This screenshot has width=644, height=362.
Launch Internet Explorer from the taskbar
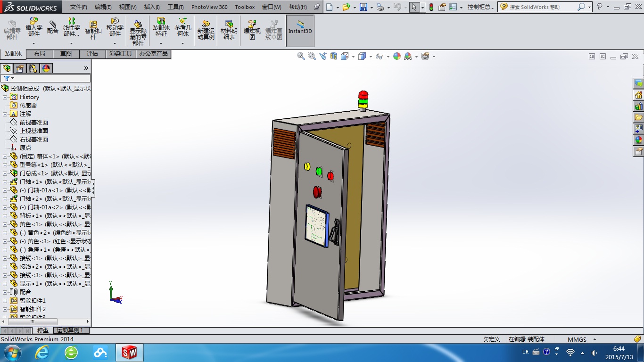42,353
